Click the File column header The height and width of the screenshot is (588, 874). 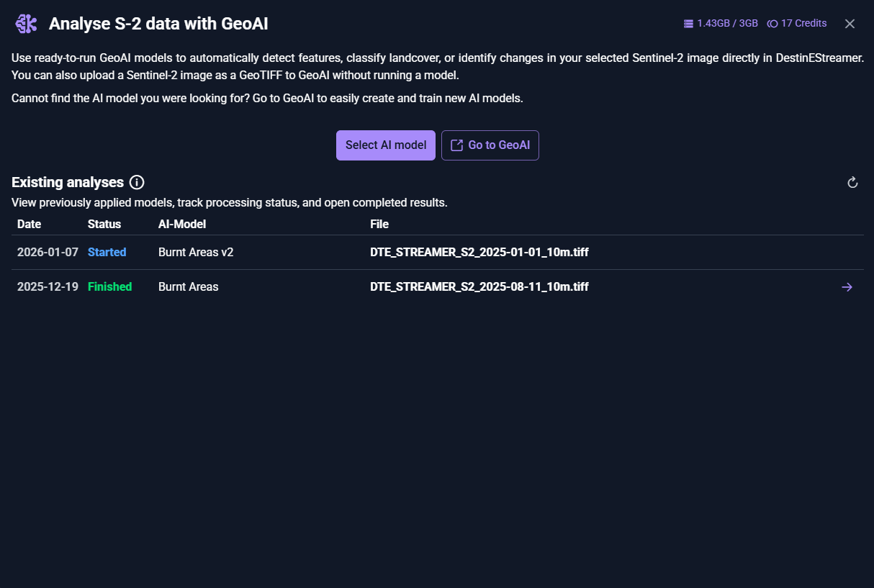[379, 224]
